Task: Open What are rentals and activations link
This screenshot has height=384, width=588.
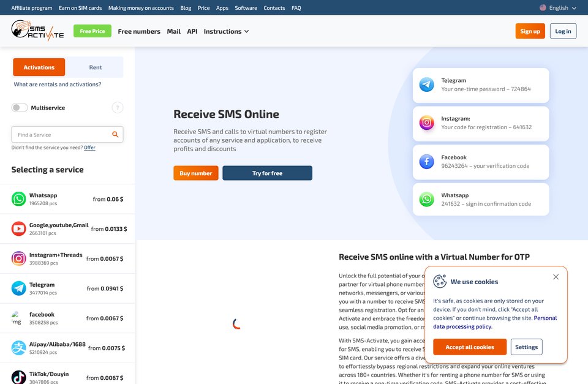Action: pyautogui.click(x=58, y=85)
